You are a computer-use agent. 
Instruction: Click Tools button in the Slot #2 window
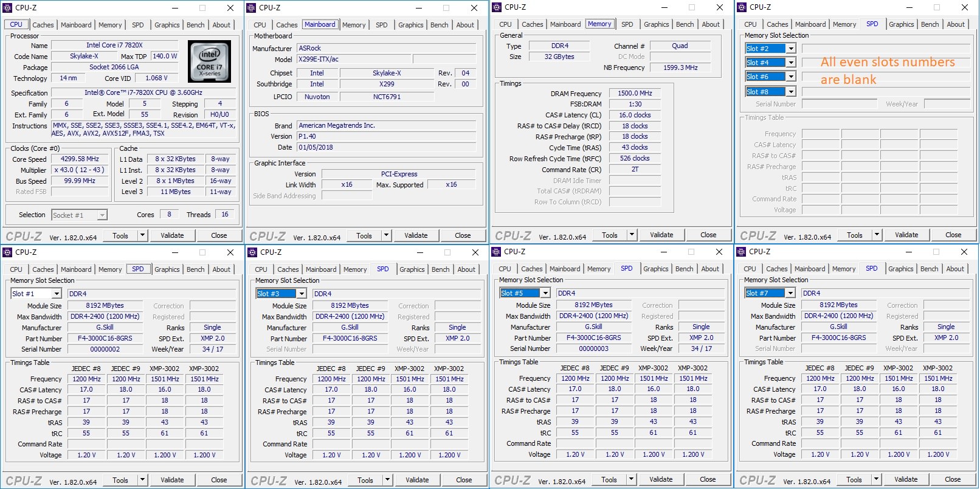pos(854,235)
